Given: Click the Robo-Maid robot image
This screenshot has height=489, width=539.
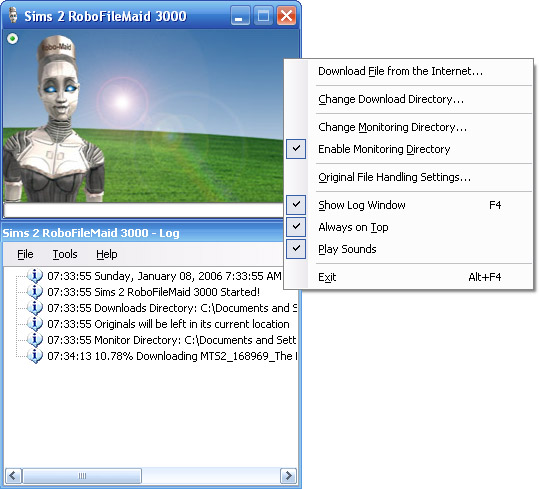Looking at the screenshot, I should 55,119.
